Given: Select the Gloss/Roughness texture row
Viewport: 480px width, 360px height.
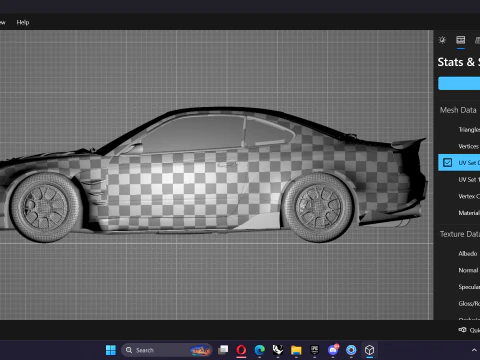Looking at the screenshot, I should point(459,304).
